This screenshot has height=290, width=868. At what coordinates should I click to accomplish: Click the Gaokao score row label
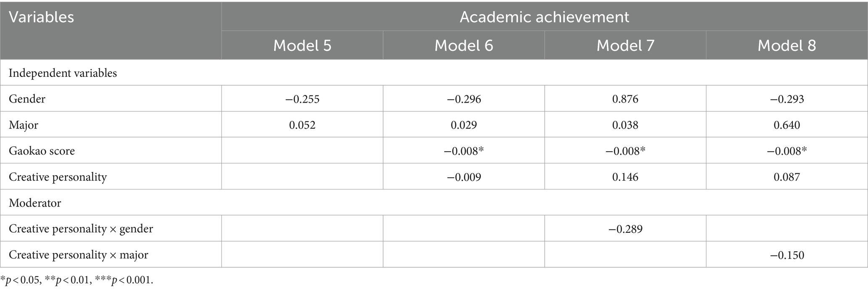pos(42,151)
